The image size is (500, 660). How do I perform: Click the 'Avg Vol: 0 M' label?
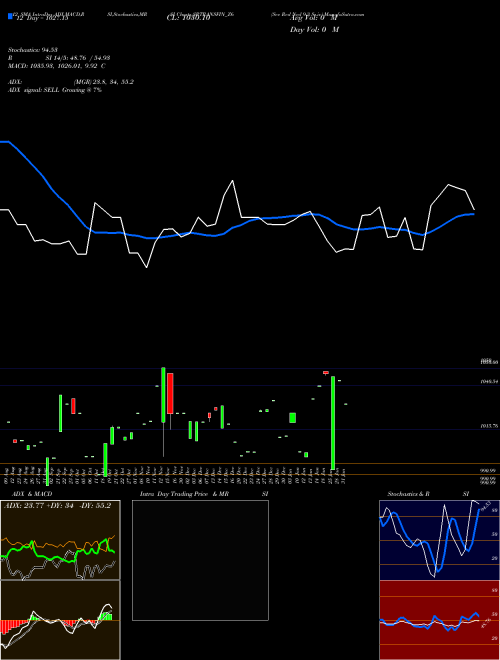(x=314, y=19)
